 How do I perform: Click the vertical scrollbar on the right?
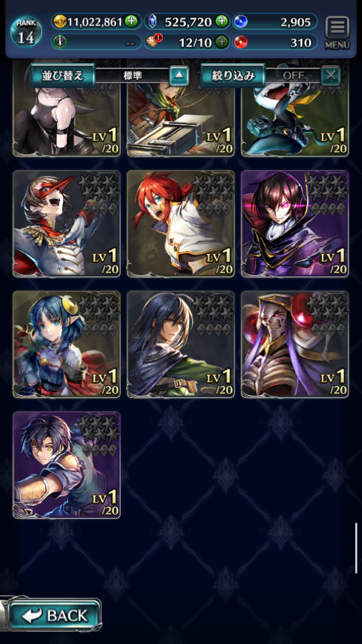tap(356, 548)
